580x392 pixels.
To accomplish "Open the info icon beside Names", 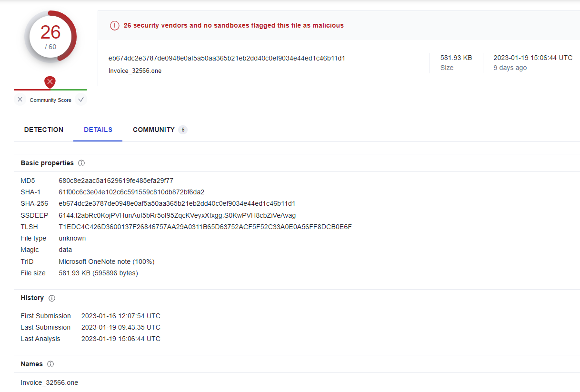I will point(50,364).
